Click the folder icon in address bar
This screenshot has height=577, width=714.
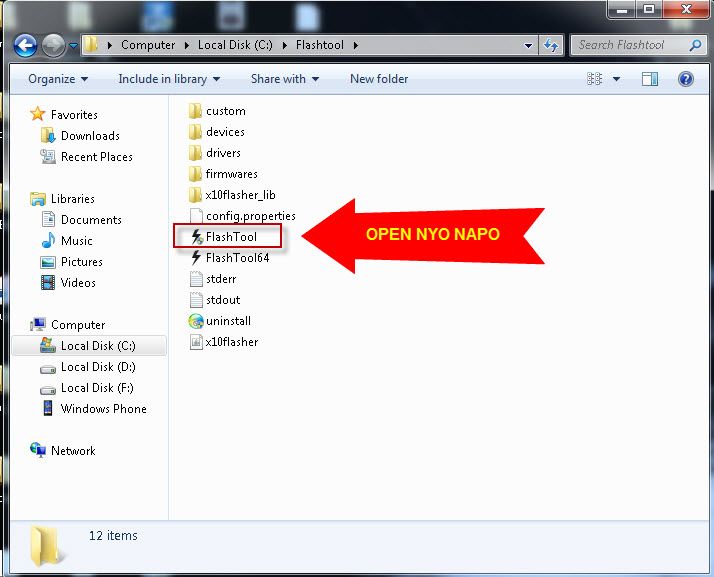tap(92, 45)
